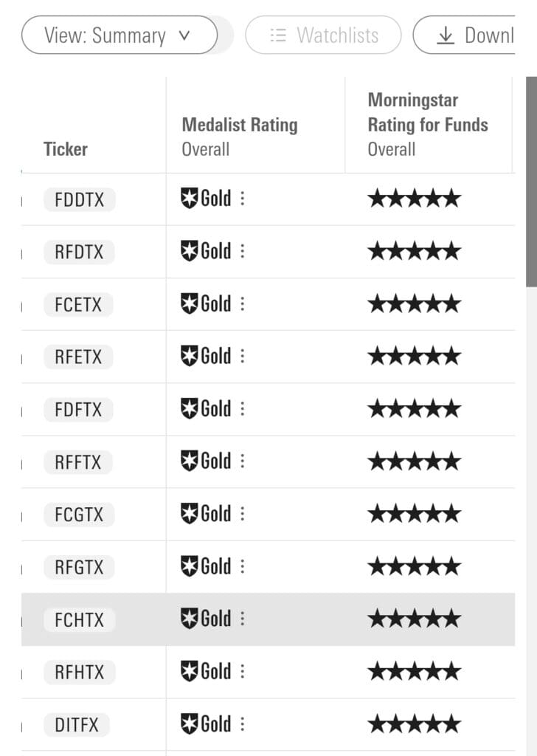Select the RFGTX ticker chip

click(79, 568)
